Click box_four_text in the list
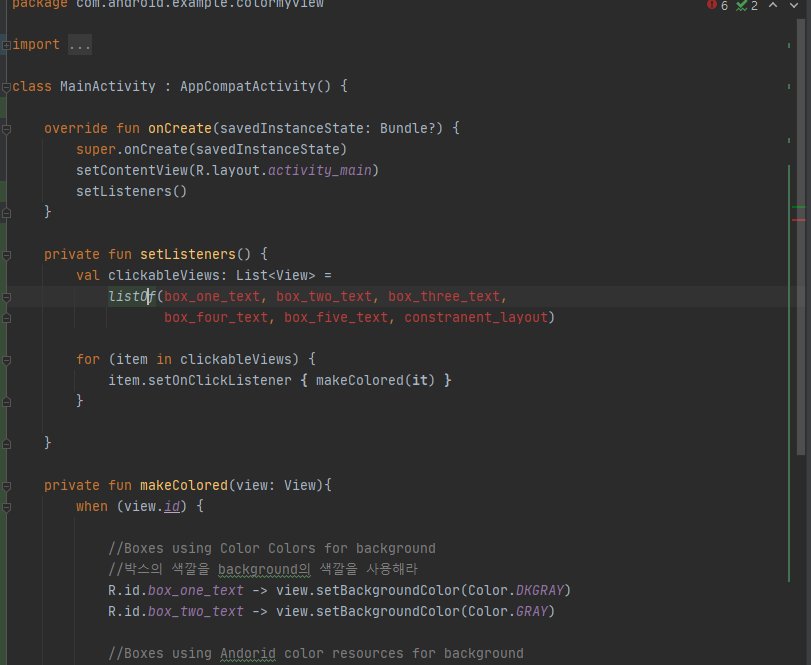 pyautogui.click(x=216, y=317)
